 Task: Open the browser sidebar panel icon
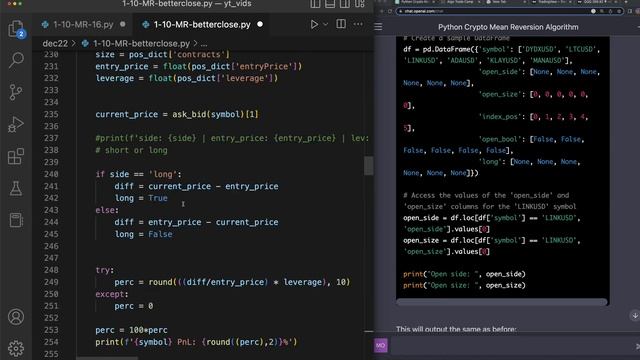click(631, 11)
